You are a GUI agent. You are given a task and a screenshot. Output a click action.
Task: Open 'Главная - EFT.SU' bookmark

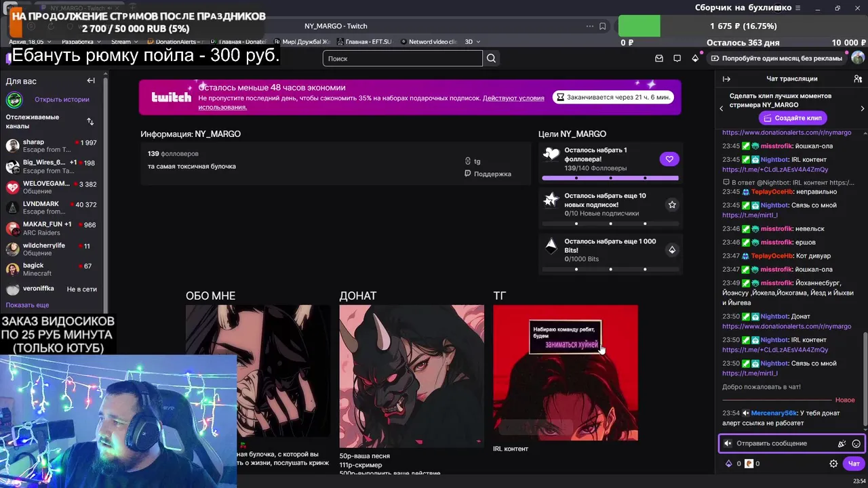click(x=363, y=42)
